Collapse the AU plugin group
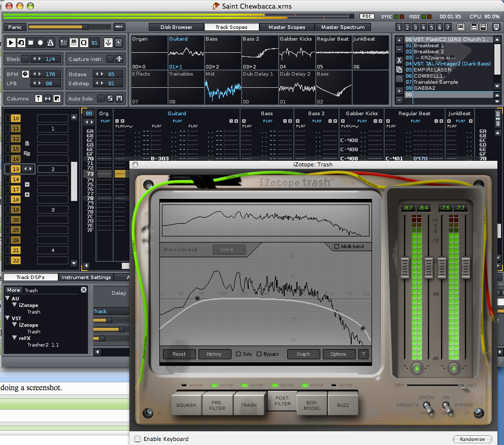The width and height of the screenshot is (504, 445). coord(8,298)
